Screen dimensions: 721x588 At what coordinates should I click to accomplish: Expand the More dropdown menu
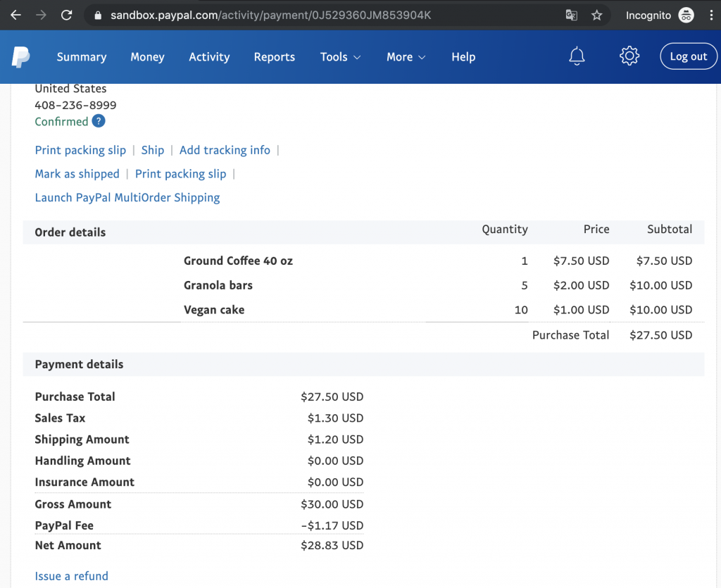pyautogui.click(x=406, y=57)
